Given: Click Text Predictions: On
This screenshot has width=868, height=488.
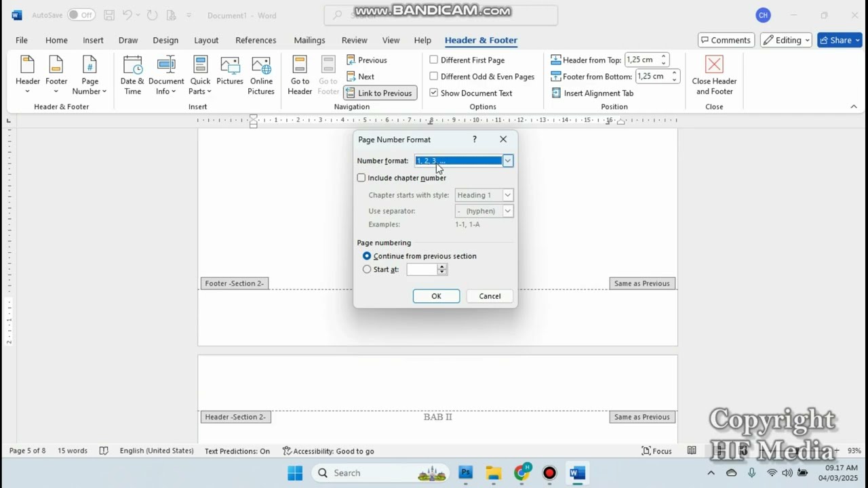Looking at the screenshot, I should coord(237,451).
